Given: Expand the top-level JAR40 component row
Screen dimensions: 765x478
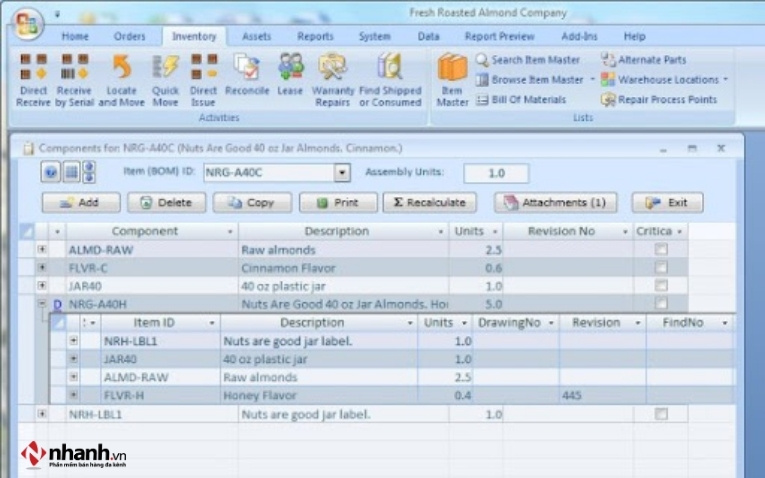Looking at the screenshot, I should coord(42,285).
